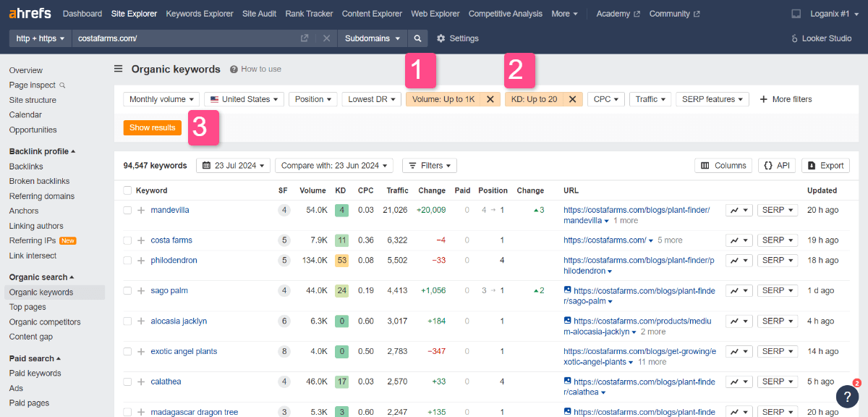Screen dimensions: 868x417
Task: Open the chart icon for alocasia jacklyn row
Action: click(x=739, y=321)
